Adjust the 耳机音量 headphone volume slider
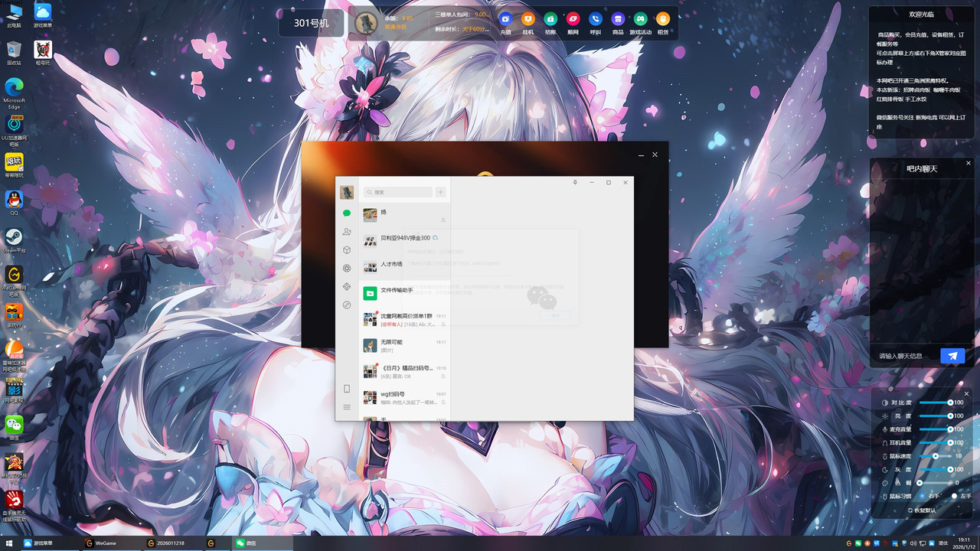 pyautogui.click(x=936, y=442)
